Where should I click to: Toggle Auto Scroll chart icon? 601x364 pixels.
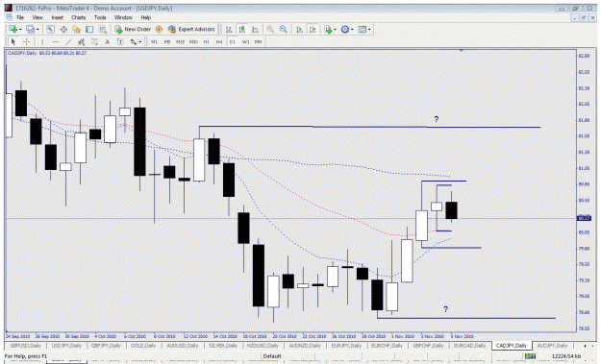(x=300, y=29)
